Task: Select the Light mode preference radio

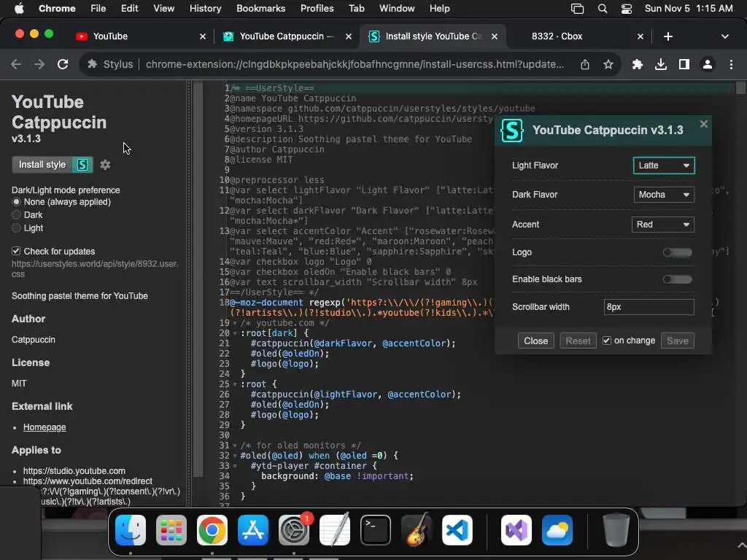Action: [16, 228]
